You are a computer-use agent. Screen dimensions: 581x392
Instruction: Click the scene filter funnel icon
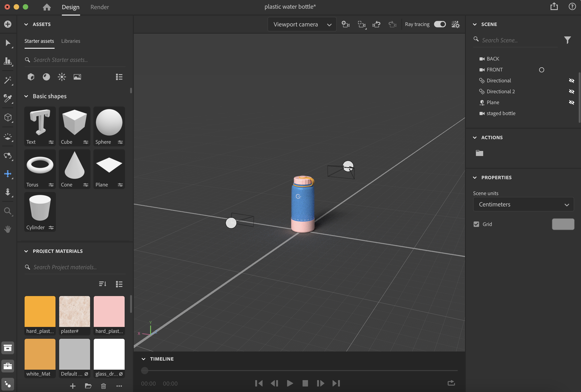568,40
